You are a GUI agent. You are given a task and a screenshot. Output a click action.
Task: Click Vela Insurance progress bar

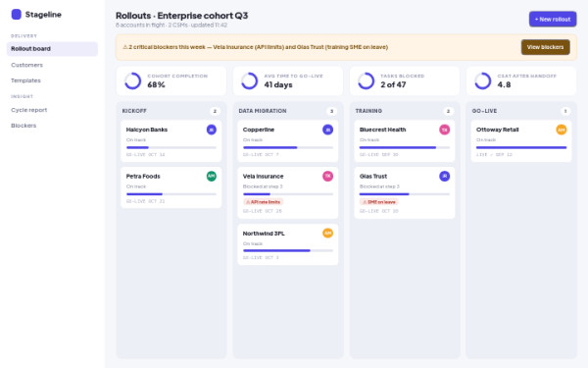coord(288,194)
